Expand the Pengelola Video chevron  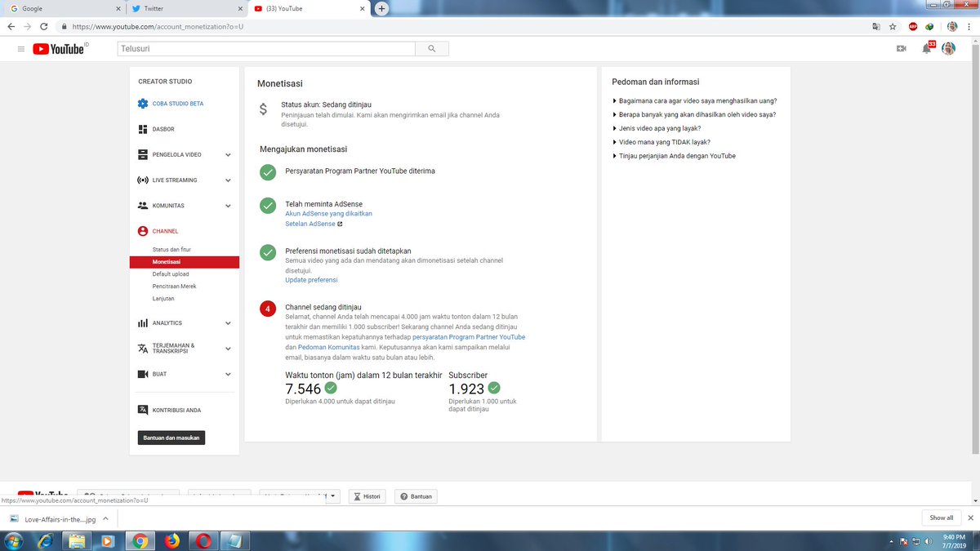pos(228,154)
